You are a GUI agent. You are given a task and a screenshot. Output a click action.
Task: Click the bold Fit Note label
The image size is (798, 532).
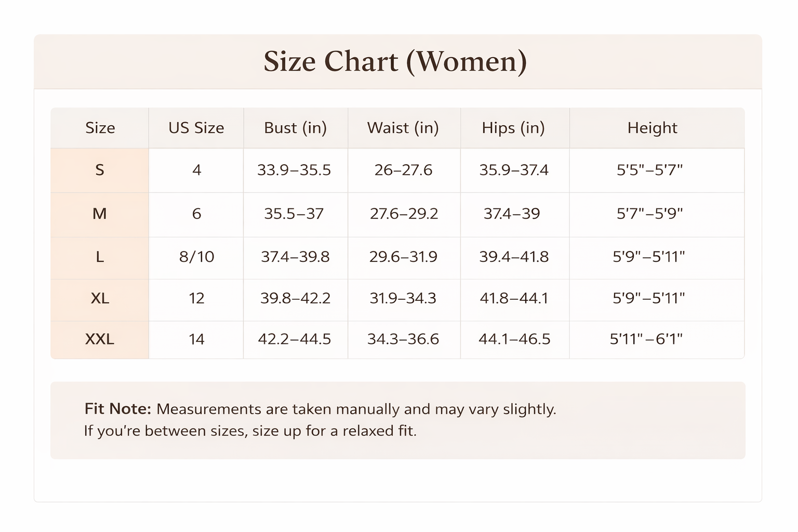coord(118,409)
